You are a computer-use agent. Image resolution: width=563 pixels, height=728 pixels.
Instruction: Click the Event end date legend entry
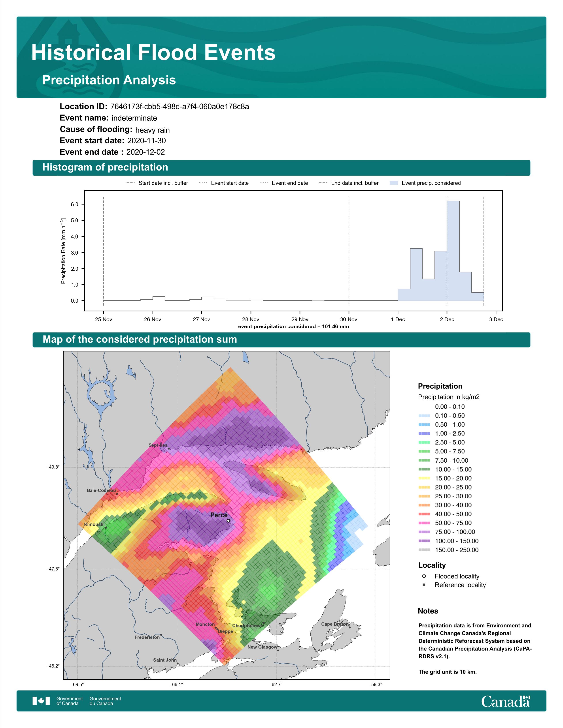tap(284, 183)
